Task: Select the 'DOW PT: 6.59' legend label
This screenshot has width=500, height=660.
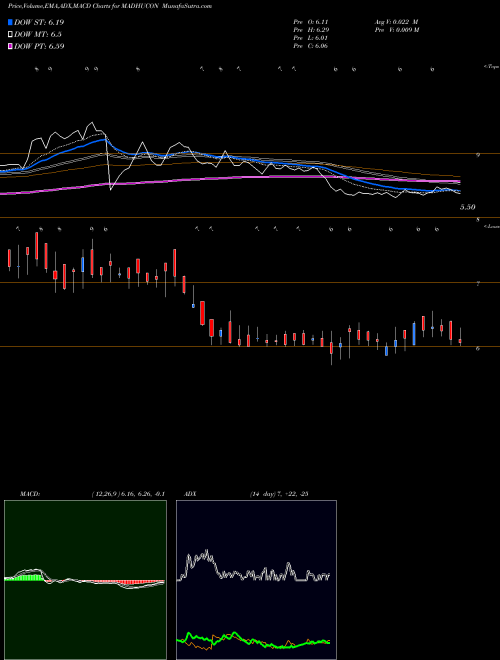Action: [39, 46]
